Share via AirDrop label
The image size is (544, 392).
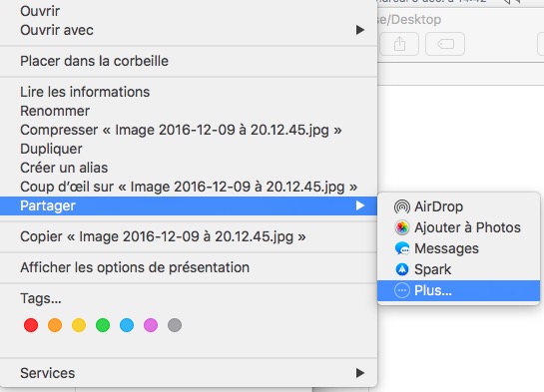point(438,206)
